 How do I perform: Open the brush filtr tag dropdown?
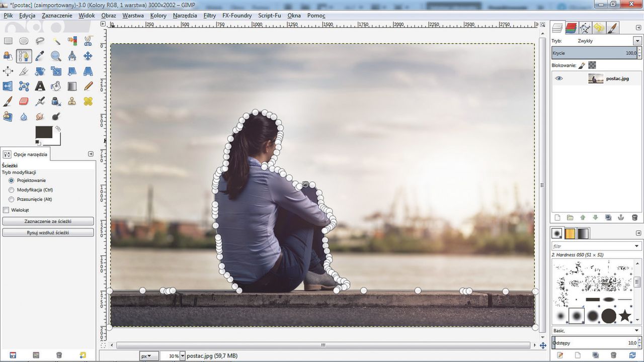click(x=637, y=246)
